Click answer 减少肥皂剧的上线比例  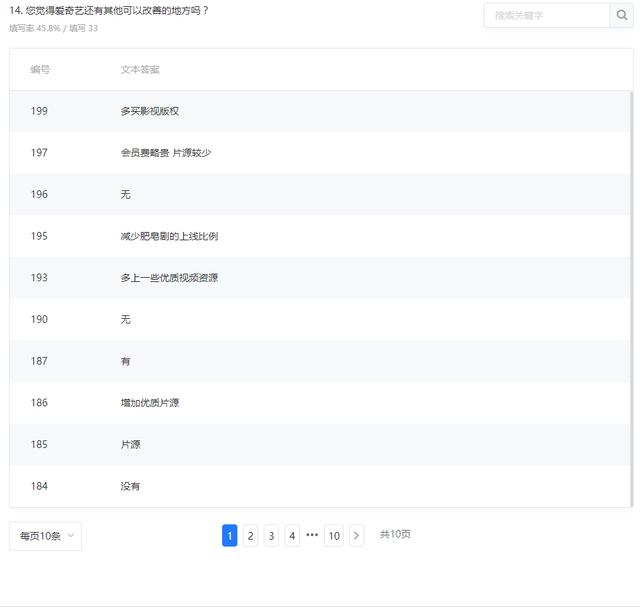pyautogui.click(x=169, y=236)
